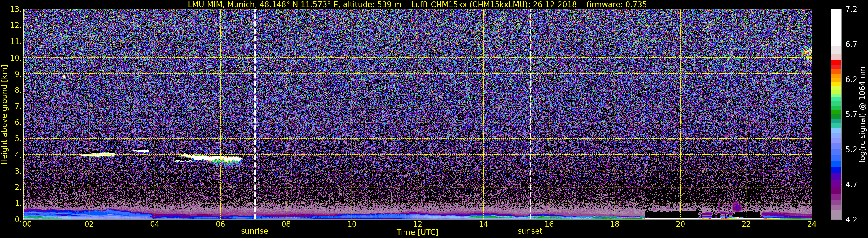Click the 'sunrise' label below the axis
The height and width of the screenshot is (238, 868).
click(254, 231)
